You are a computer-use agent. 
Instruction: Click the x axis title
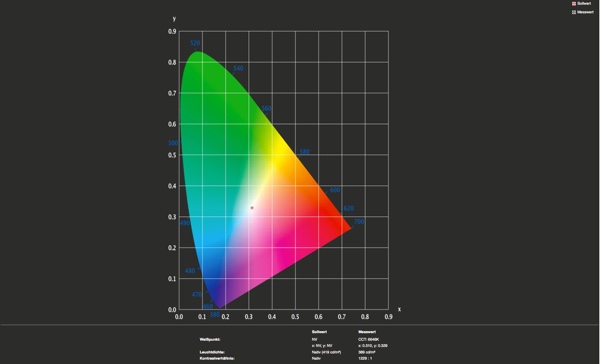(399, 309)
